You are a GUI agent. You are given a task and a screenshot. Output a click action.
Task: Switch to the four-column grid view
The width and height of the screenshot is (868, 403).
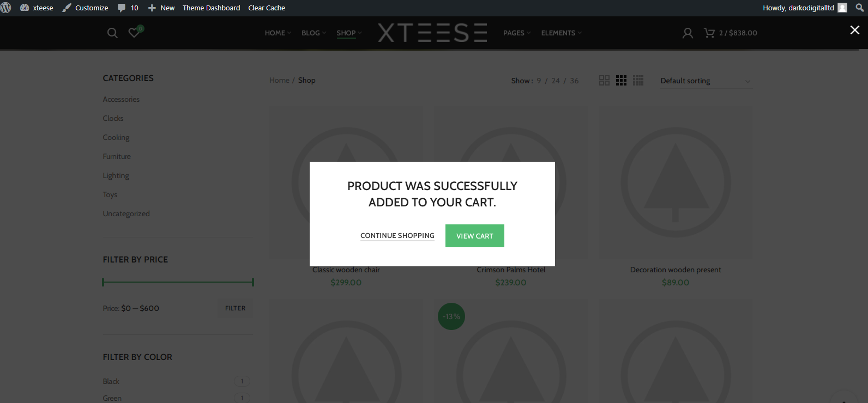click(638, 81)
